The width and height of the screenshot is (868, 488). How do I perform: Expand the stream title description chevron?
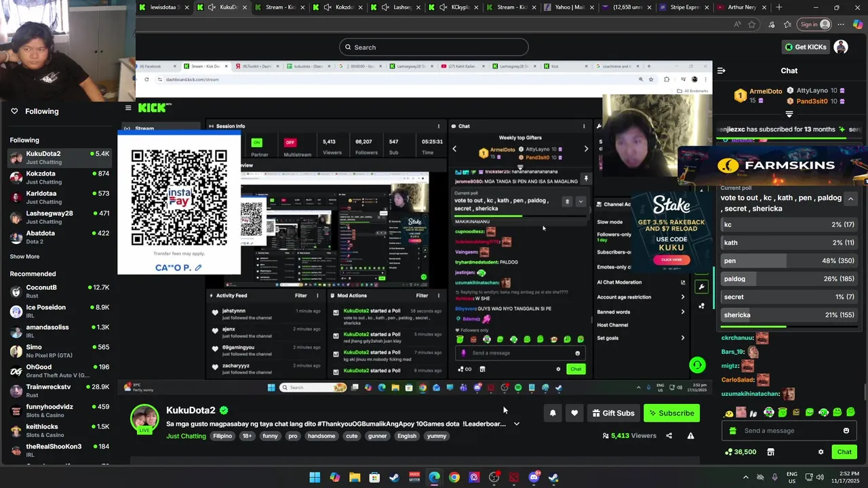click(x=517, y=424)
